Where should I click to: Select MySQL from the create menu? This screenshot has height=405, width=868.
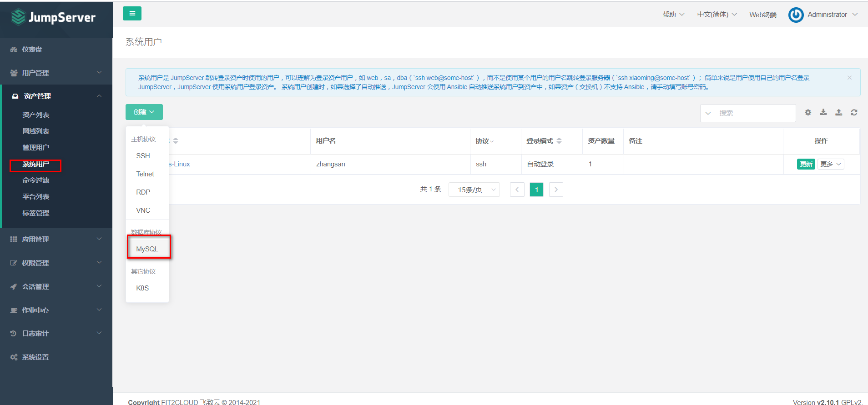point(147,249)
